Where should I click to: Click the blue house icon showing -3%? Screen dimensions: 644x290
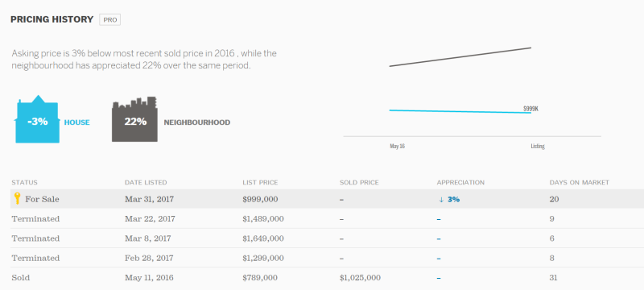coord(37,119)
